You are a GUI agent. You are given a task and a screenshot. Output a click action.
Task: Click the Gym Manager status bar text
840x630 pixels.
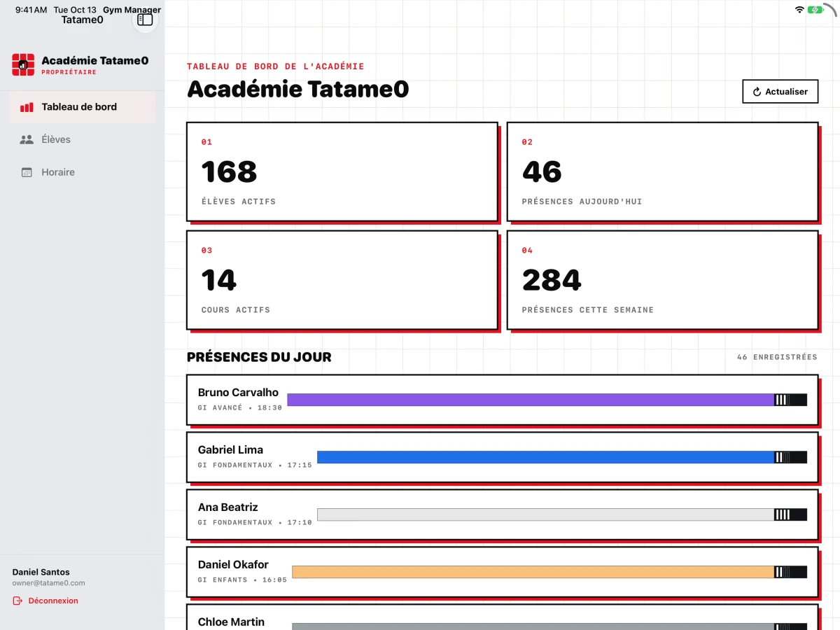(x=132, y=10)
